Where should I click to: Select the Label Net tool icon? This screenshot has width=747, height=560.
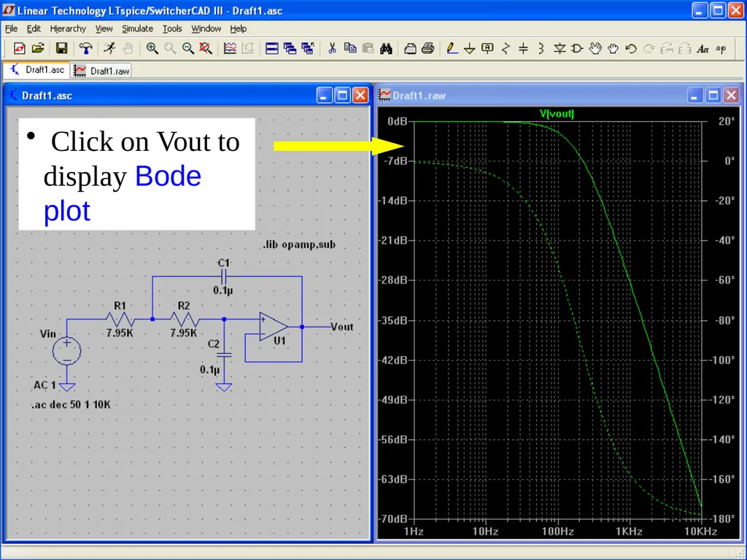(x=487, y=48)
